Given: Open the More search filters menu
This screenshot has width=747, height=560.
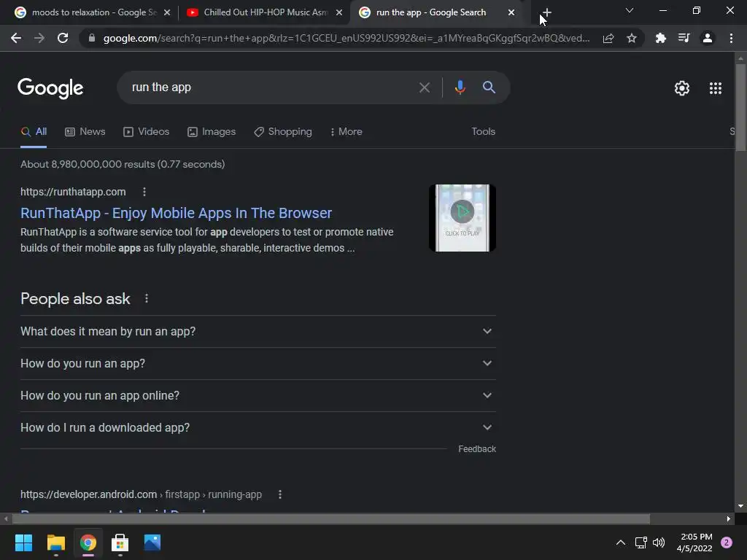Looking at the screenshot, I should 347,132.
